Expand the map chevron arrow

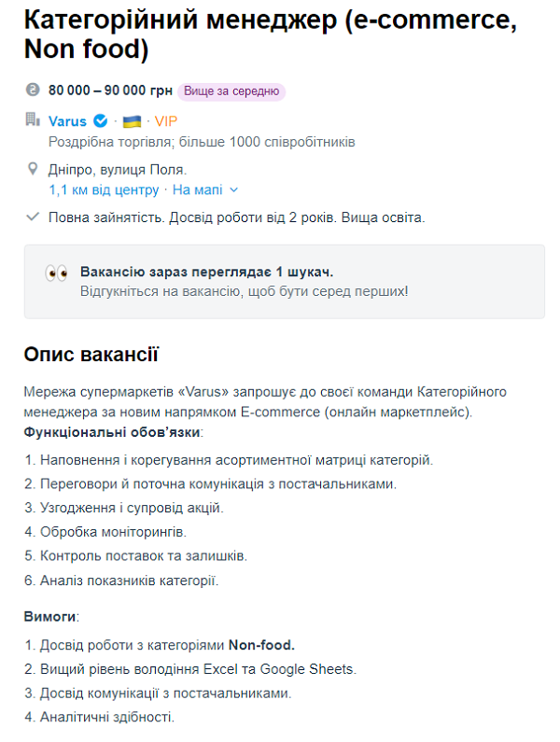[234, 189]
